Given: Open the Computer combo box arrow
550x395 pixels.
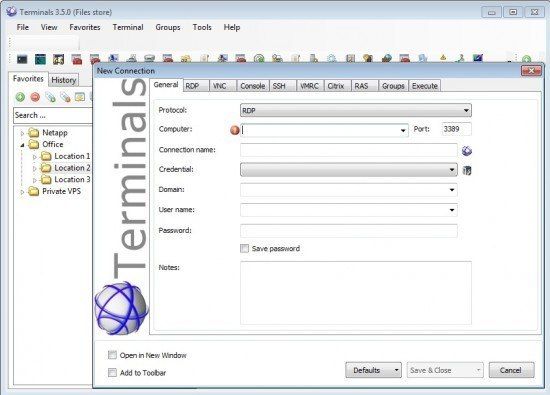Looking at the screenshot, I should click(x=403, y=130).
